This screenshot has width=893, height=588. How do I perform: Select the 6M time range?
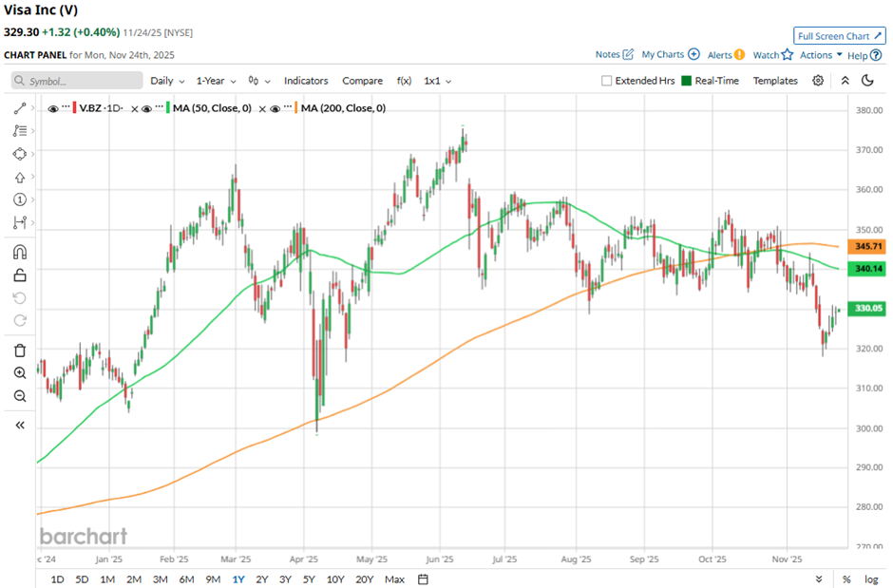coord(187,579)
